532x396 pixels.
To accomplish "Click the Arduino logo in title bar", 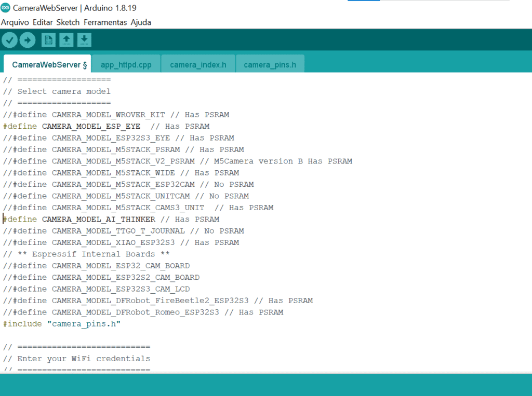I will pyautogui.click(x=6, y=8).
